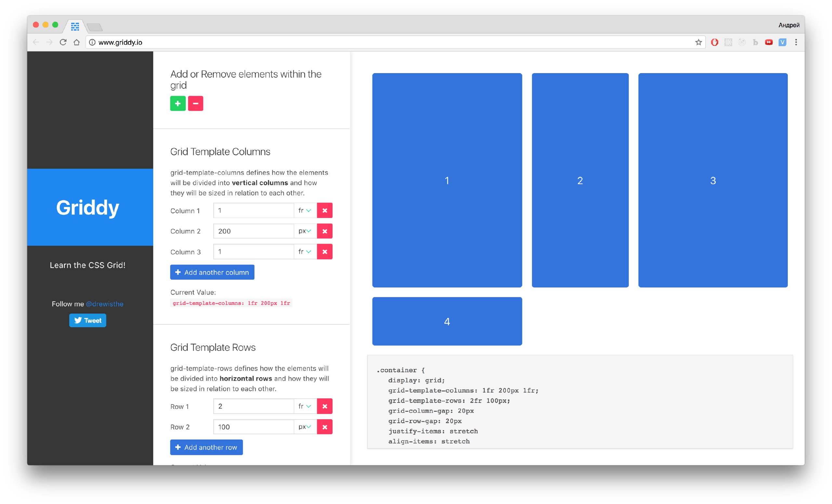
Task: Click the Griddy logo banner
Action: (x=90, y=207)
